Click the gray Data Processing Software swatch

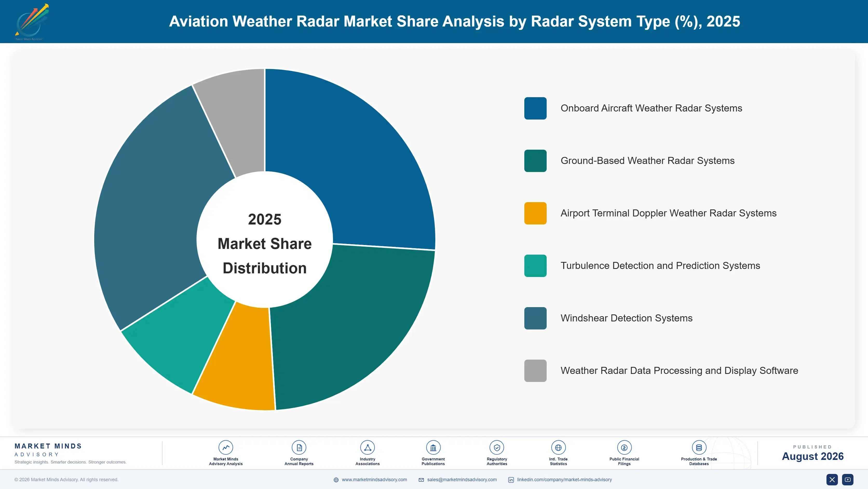pyautogui.click(x=535, y=371)
